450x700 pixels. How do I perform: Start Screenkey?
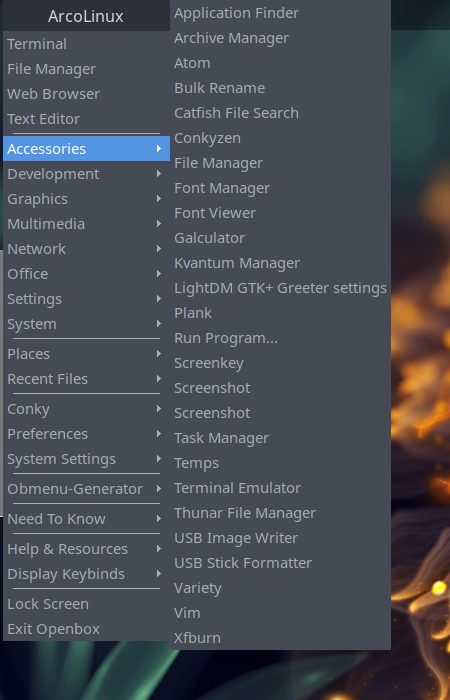point(280,363)
